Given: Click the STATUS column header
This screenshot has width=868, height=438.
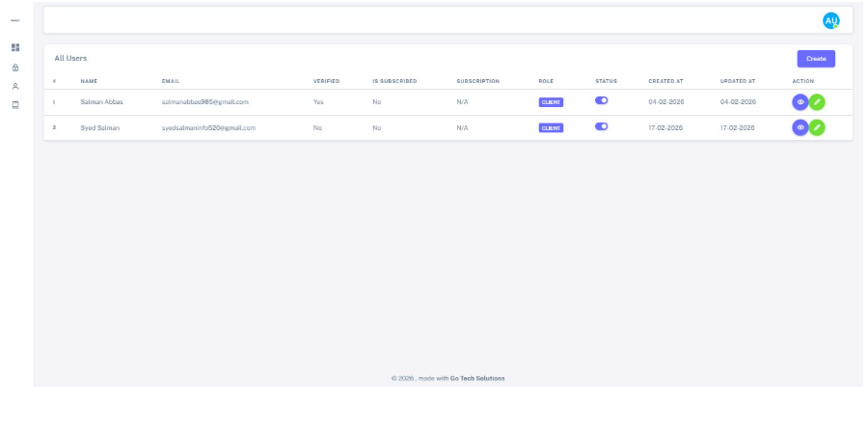Looking at the screenshot, I should coord(607,81).
